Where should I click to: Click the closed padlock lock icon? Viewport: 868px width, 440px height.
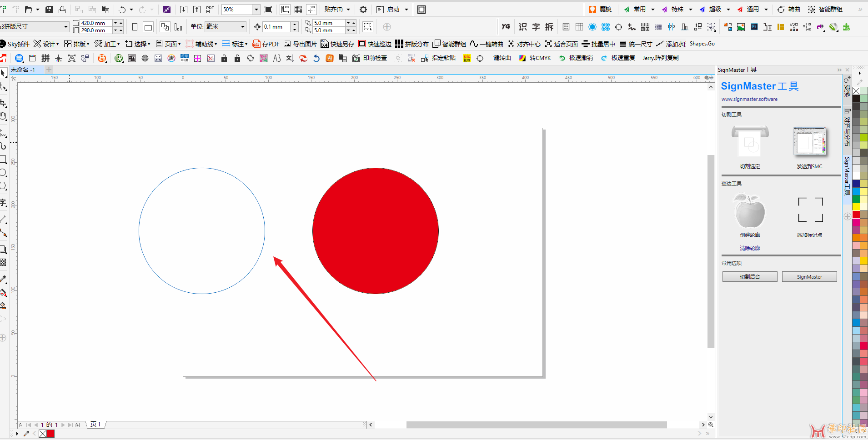[x=224, y=58]
